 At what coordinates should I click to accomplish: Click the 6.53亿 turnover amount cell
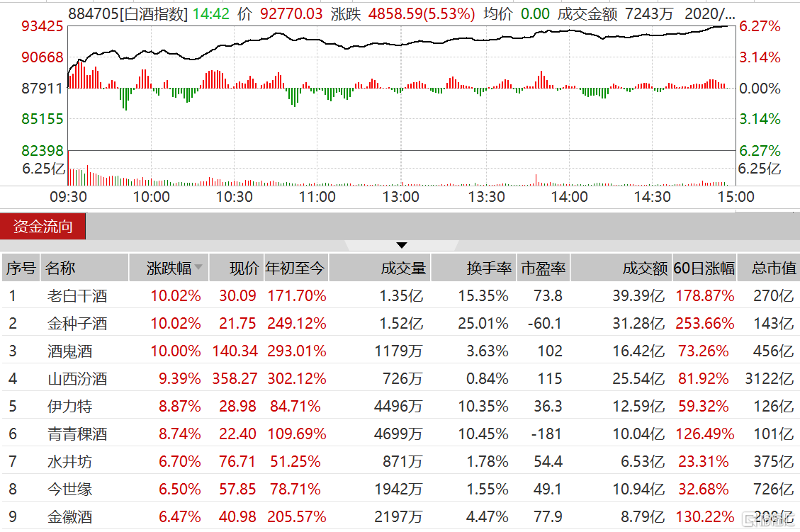643,462
